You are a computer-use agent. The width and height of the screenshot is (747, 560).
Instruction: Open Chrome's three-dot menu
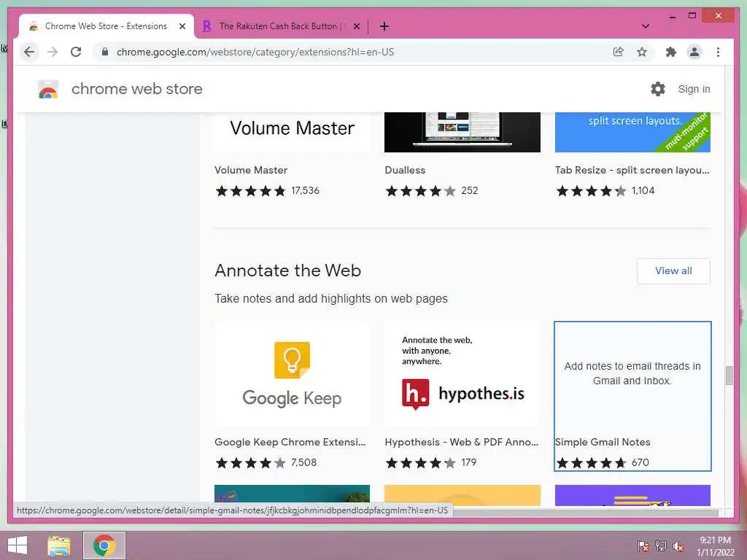click(x=718, y=52)
